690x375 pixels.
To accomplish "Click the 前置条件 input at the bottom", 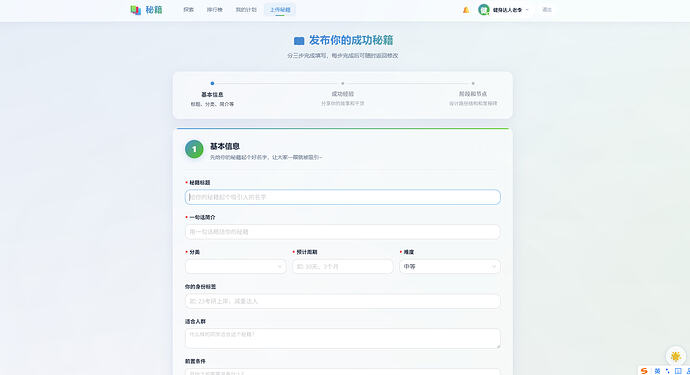I will coord(342,372).
